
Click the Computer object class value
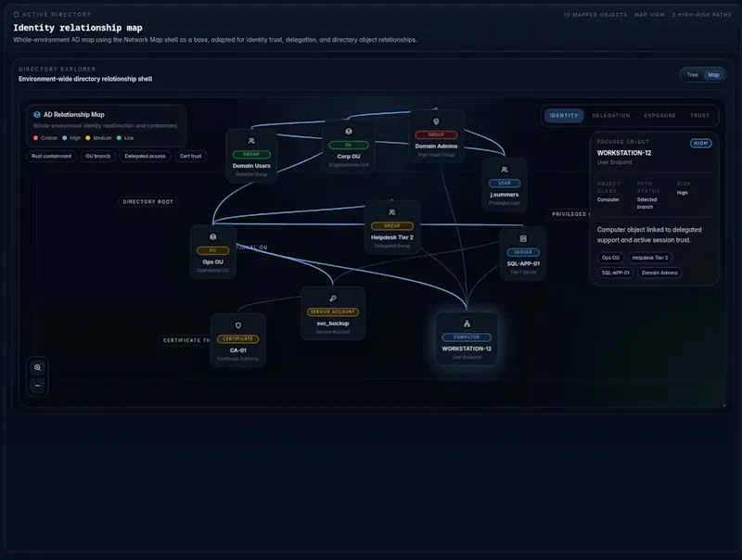608,199
